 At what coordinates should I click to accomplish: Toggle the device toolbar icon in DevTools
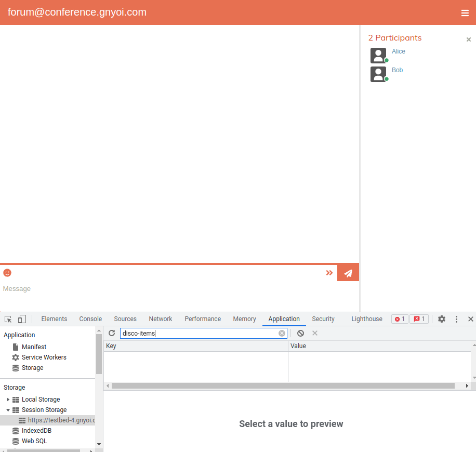point(21,318)
